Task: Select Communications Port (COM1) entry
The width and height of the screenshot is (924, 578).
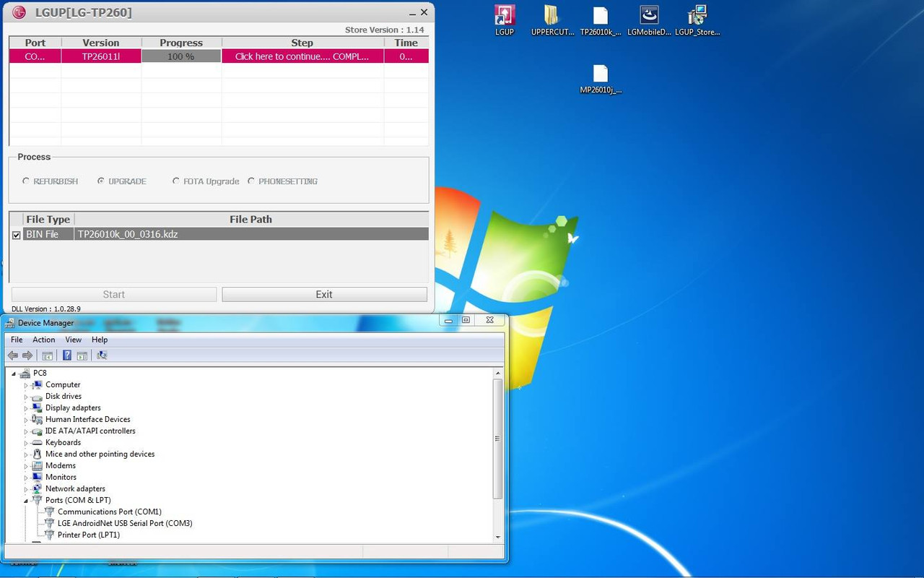Action: (110, 512)
